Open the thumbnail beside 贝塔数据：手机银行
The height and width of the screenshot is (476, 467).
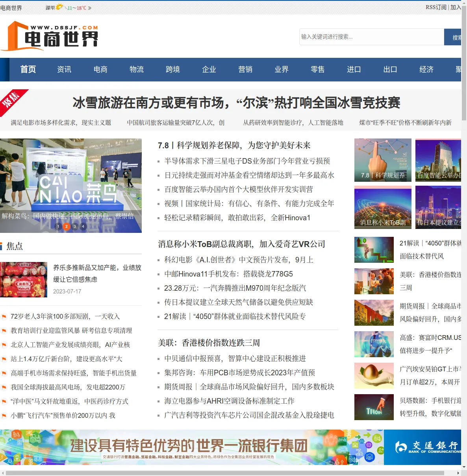coord(374,407)
